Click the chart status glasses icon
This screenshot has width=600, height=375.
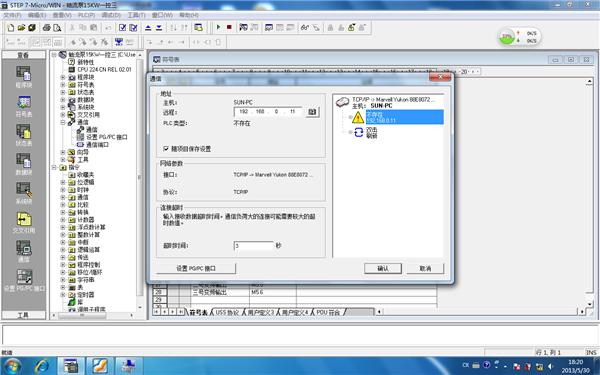pyautogui.click(x=305, y=28)
